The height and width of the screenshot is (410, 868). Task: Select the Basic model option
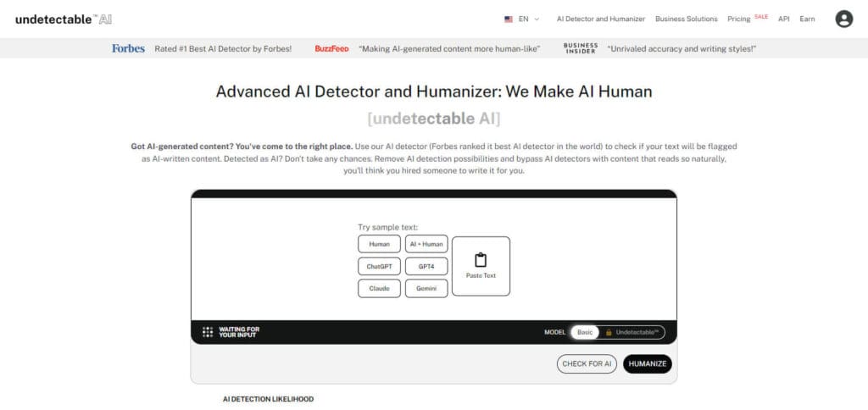[585, 333]
